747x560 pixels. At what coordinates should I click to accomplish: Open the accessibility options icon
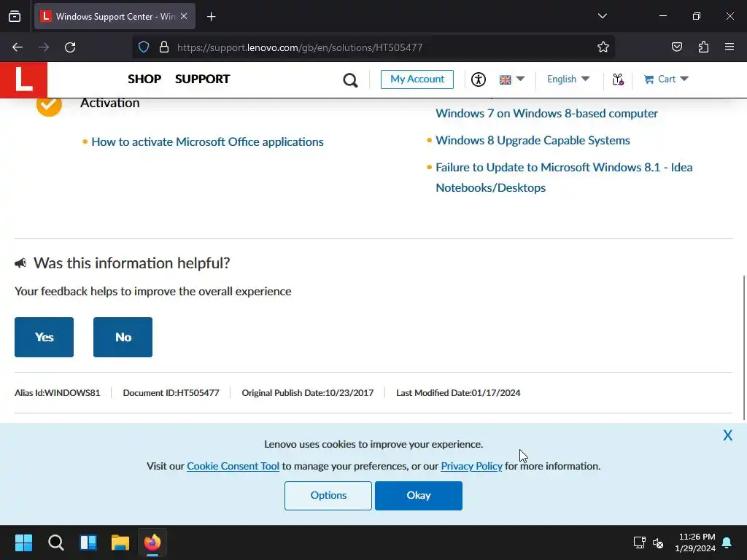(479, 79)
